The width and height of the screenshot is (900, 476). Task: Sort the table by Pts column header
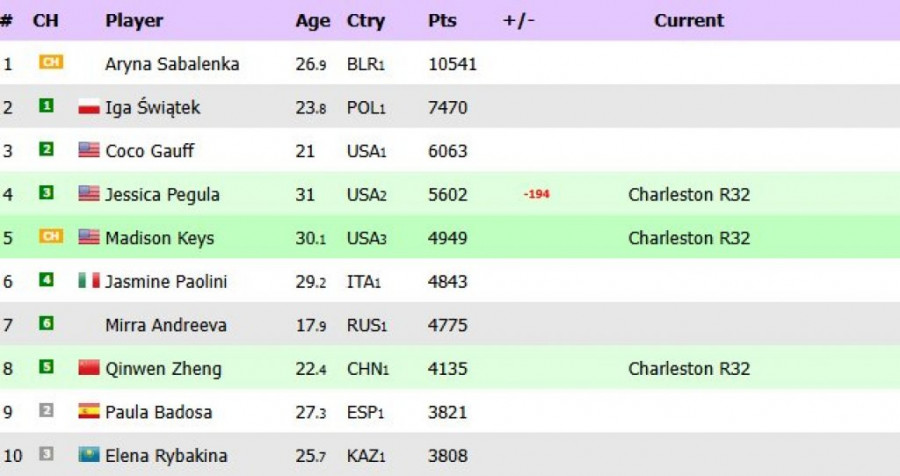(443, 20)
